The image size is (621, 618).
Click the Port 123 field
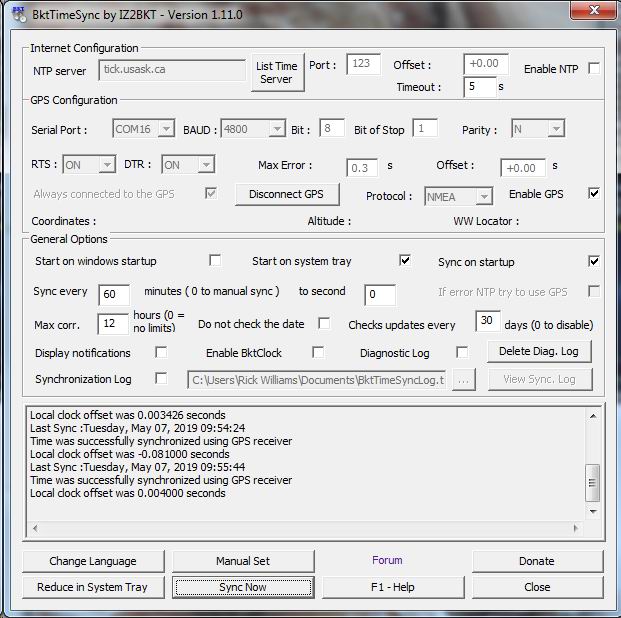[x=363, y=64]
